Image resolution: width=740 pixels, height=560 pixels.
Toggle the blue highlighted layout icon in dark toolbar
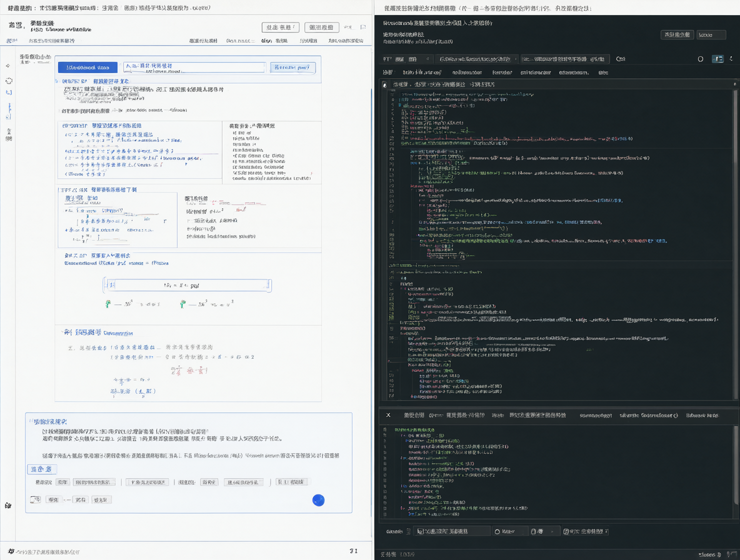coord(717,59)
